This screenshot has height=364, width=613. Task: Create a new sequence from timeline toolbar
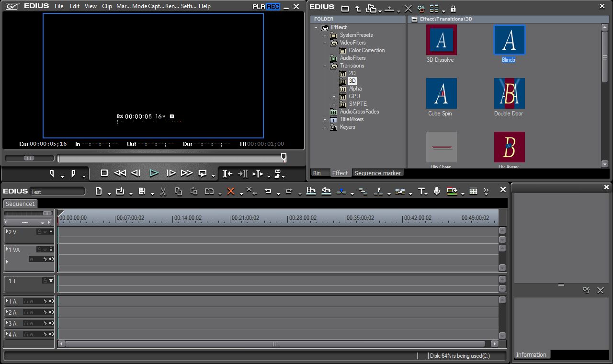(99, 191)
